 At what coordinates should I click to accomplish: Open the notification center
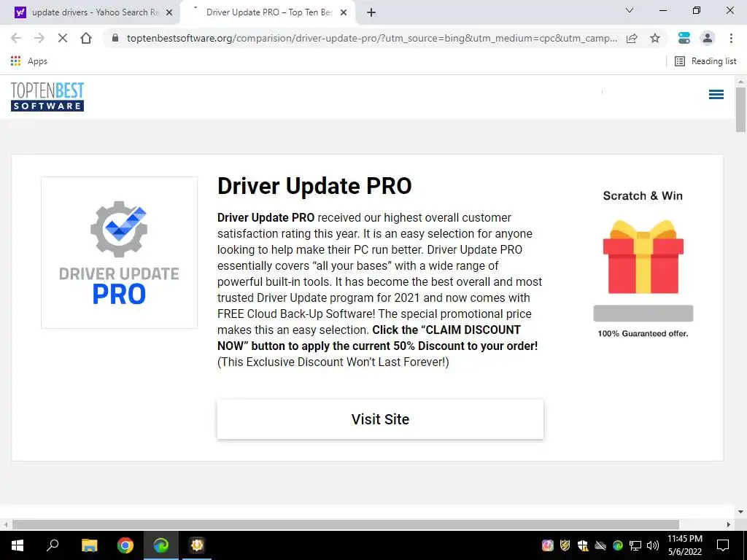coord(723,545)
